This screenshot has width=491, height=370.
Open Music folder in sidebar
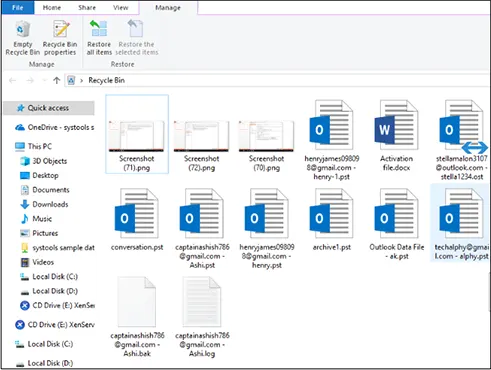click(36, 219)
